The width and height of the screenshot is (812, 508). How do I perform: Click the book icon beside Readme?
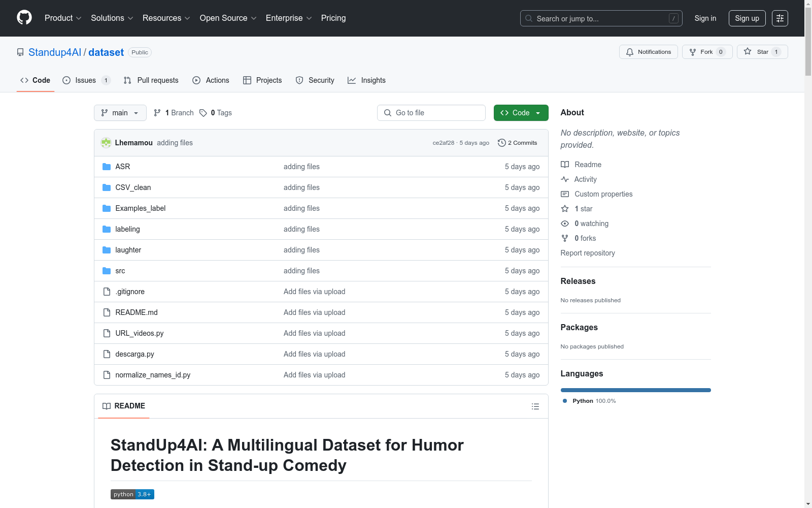click(565, 165)
